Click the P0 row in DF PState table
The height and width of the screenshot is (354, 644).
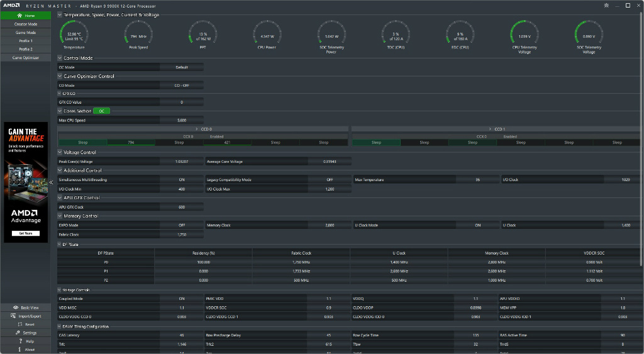[x=348, y=262]
